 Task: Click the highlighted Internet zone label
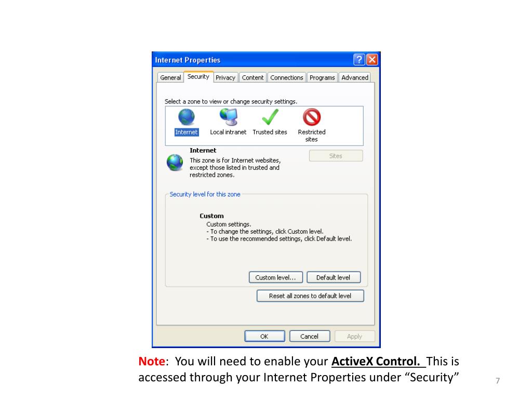(187, 132)
